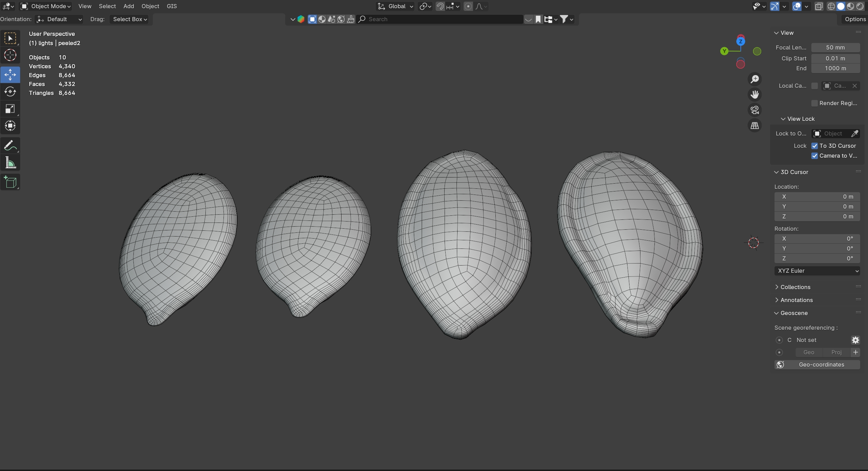Open the GIS menu
This screenshot has height=471, width=868.
tap(172, 6)
